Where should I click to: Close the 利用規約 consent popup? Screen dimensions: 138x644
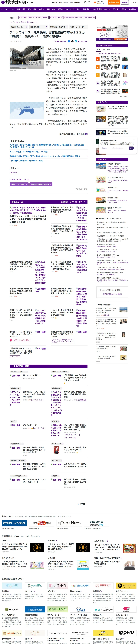134,140
